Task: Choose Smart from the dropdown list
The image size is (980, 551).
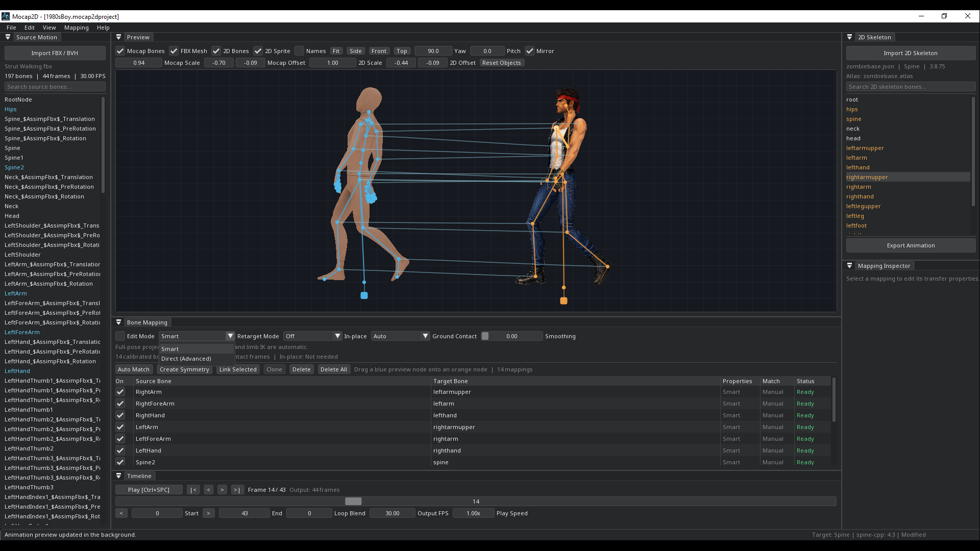Action: coord(197,349)
